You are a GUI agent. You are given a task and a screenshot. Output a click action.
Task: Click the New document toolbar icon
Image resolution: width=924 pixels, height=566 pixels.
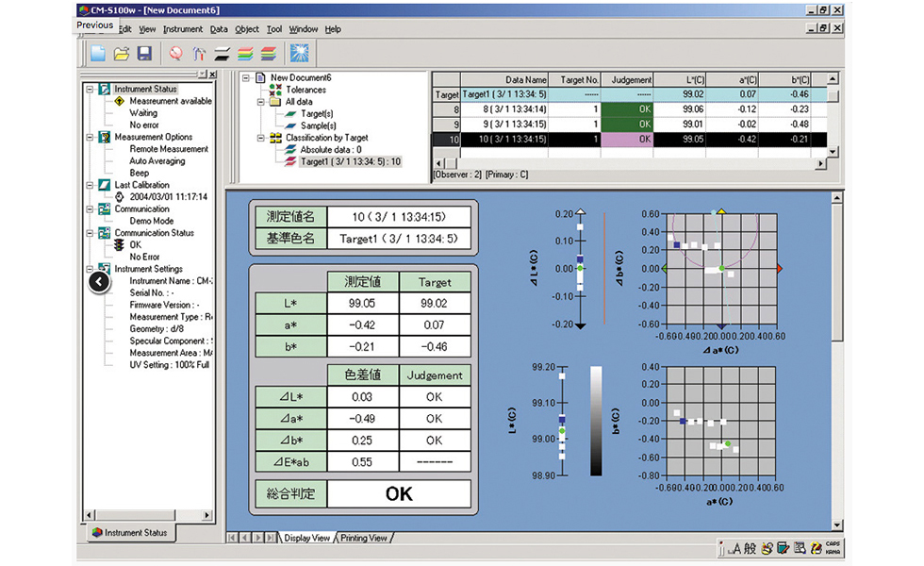[98, 54]
